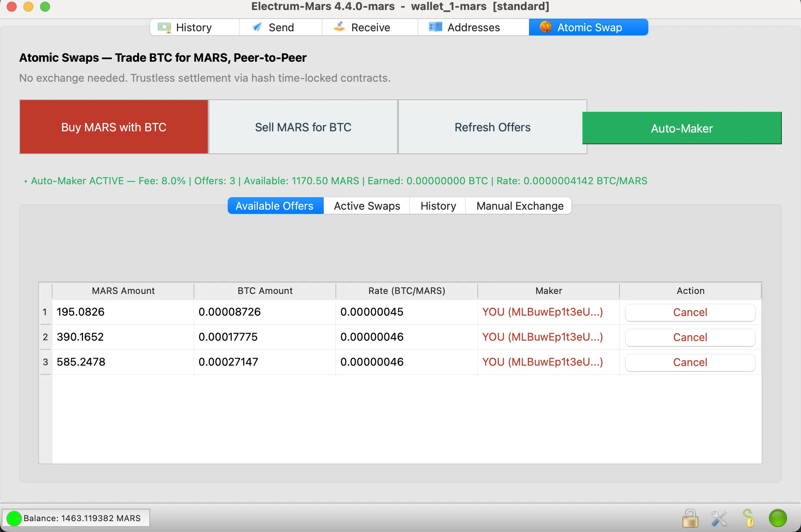Switch to the Active Swaps sub-tab

(x=367, y=206)
